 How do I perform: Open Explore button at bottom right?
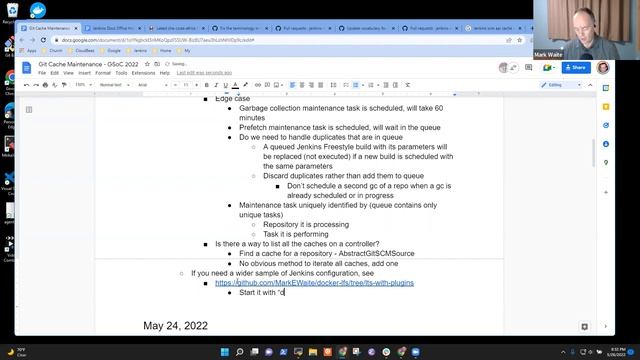(x=584, y=327)
